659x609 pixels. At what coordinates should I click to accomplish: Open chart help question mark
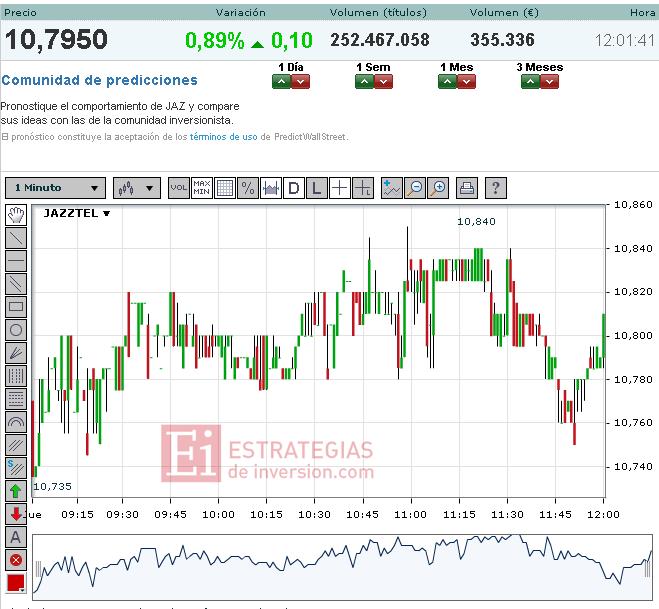pos(496,187)
